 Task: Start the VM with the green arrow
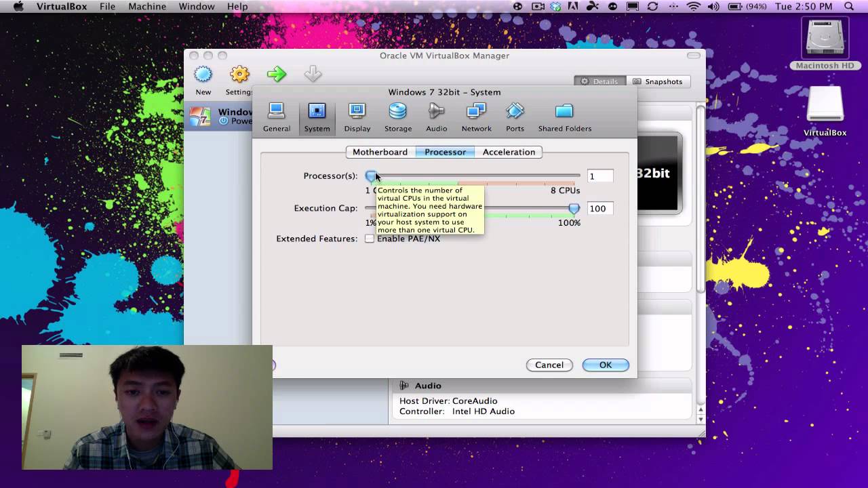pyautogui.click(x=276, y=75)
